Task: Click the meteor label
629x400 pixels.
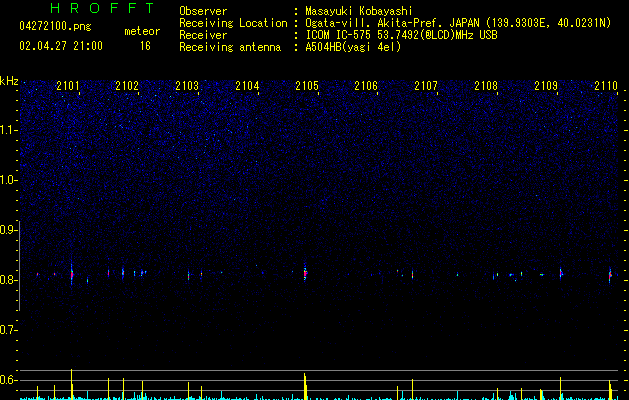Action: click(x=142, y=31)
